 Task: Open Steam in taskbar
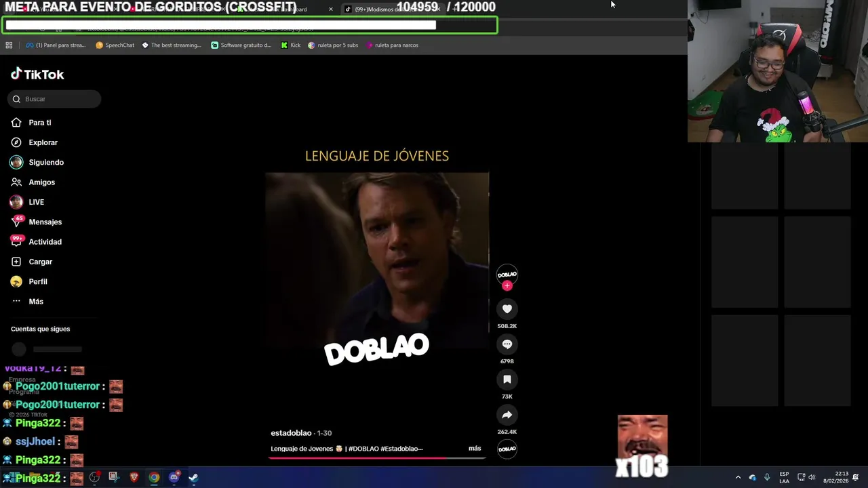click(193, 477)
